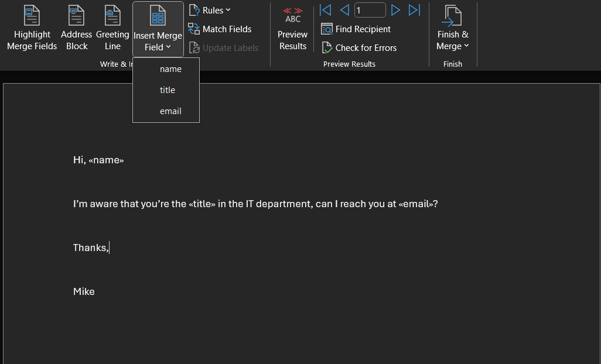Click the record number input box
Image resolution: width=601 pixels, height=364 pixels.
370,9
